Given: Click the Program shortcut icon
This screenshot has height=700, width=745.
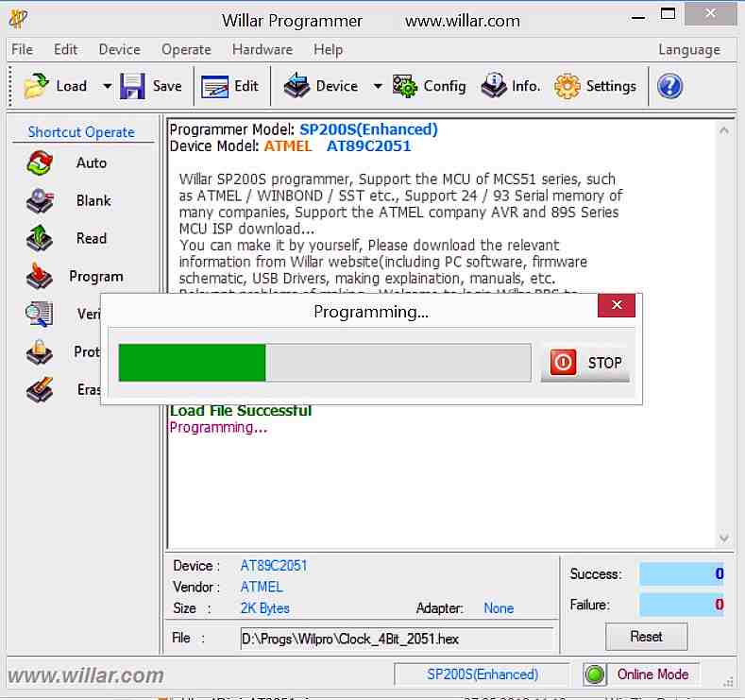Looking at the screenshot, I should pos(40,277).
